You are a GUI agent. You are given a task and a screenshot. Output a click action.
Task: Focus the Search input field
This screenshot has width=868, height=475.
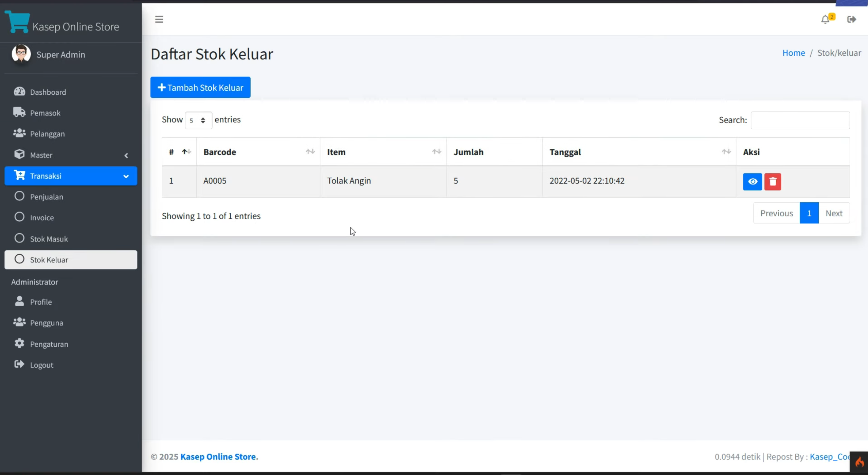click(x=800, y=120)
